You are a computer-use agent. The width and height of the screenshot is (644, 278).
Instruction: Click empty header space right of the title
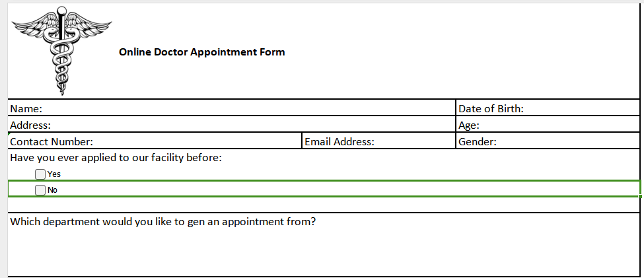point(462,52)
